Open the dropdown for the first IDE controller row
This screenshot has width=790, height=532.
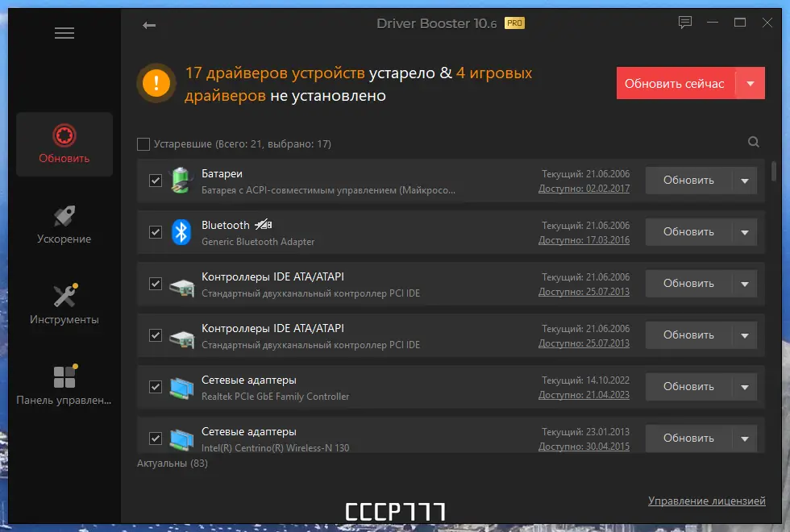745,284
